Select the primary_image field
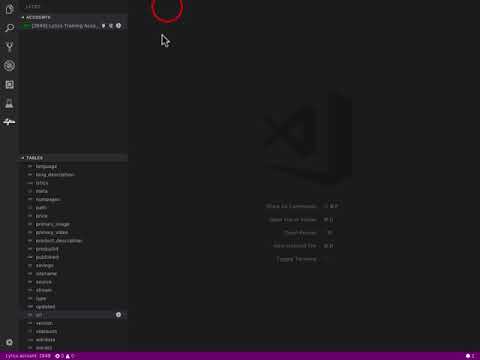480x360 pixels. [53, 224]
